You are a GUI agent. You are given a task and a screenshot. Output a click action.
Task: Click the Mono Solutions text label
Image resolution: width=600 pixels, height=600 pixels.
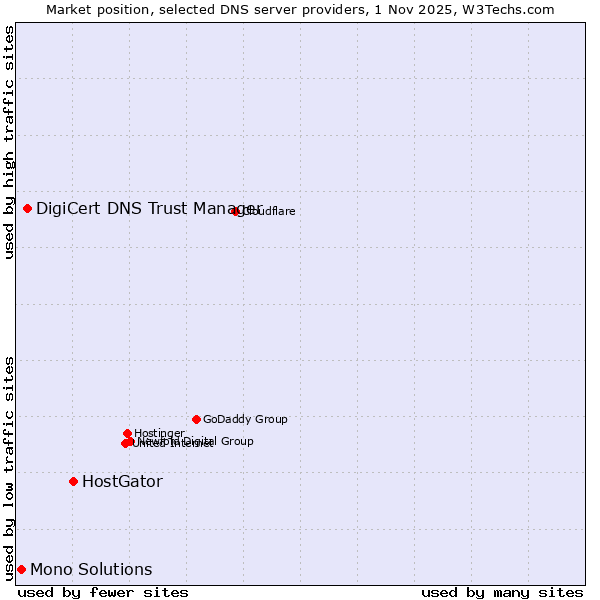(91, 569)
